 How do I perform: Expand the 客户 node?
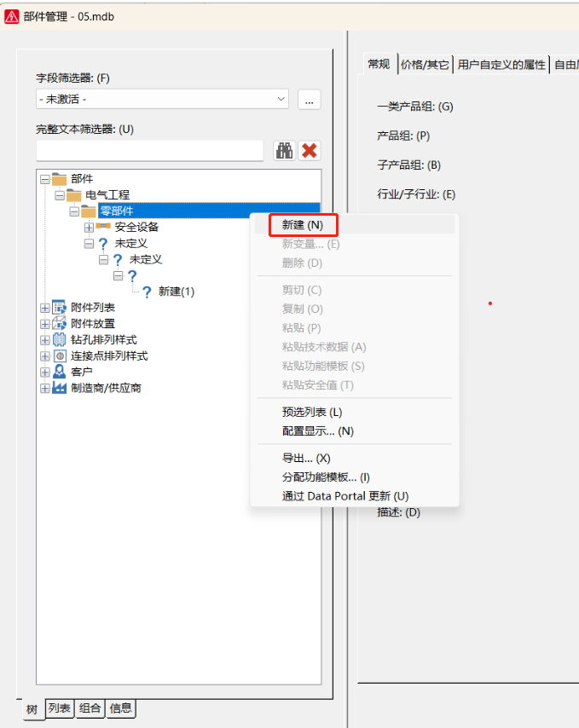[x=45, y=373]
